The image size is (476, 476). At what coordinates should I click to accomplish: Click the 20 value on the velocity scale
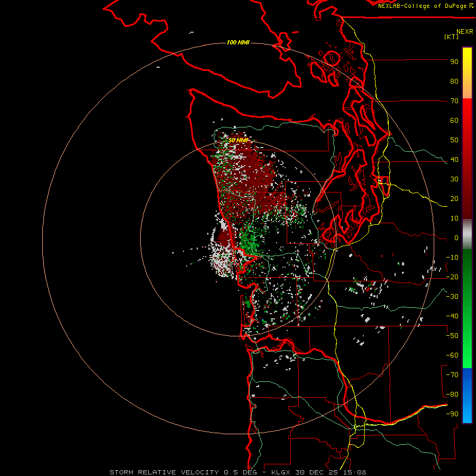[454, 199]
